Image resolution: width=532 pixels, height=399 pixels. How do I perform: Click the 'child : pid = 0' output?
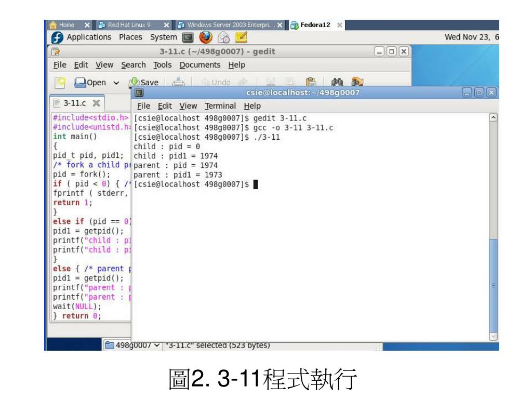167,147
